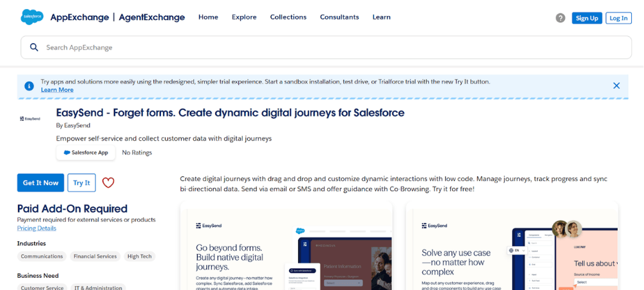Click the 'By EasySend' publisher text
This screenshot has width=644, height=290.
pos(73,125)
